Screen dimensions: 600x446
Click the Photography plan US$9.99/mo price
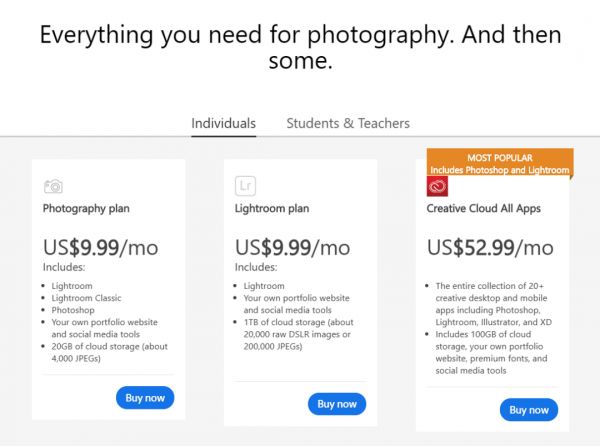click(100, 247)
